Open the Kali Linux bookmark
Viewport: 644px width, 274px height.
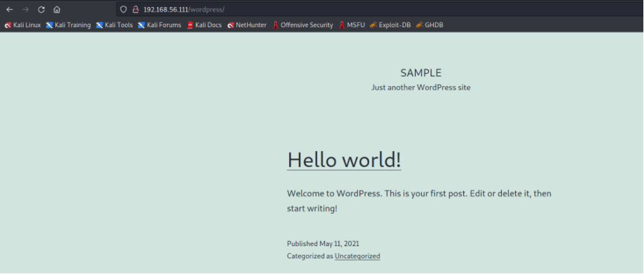23,25
